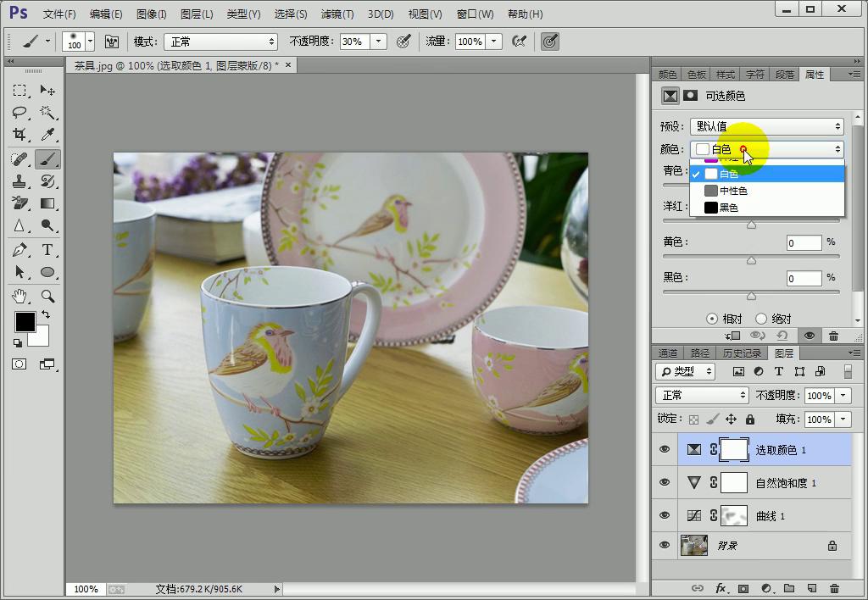The image size is (868, 600).
Task: Select the Lasso tool
Action: (x=19, y=113)
